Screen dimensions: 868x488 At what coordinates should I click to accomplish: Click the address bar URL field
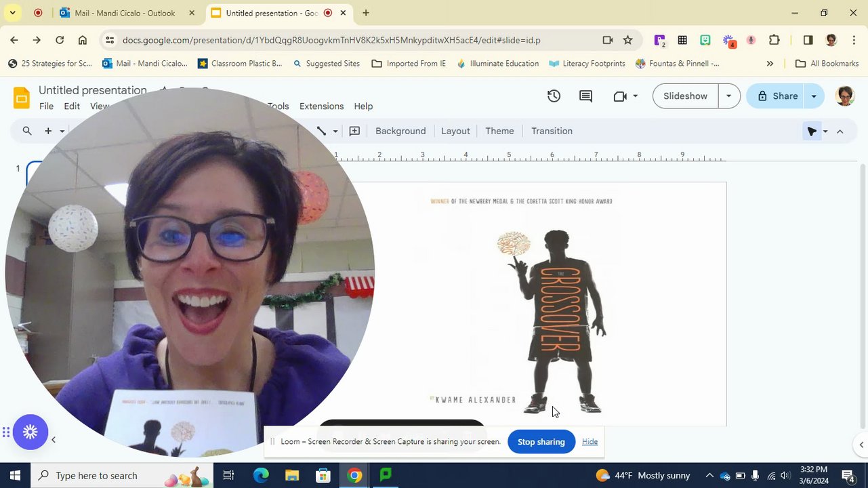(x=331, y=40)
